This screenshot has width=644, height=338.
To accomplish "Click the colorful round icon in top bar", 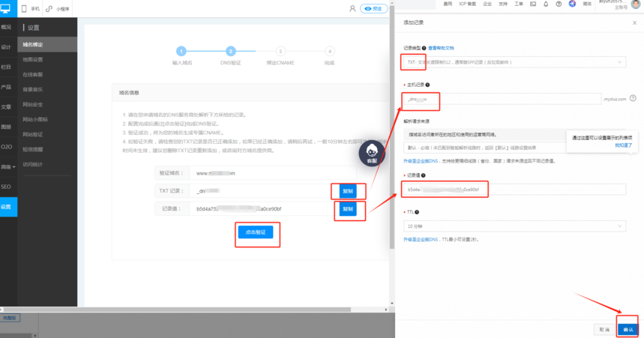I will pyautogui.click(x=572, y=4).
